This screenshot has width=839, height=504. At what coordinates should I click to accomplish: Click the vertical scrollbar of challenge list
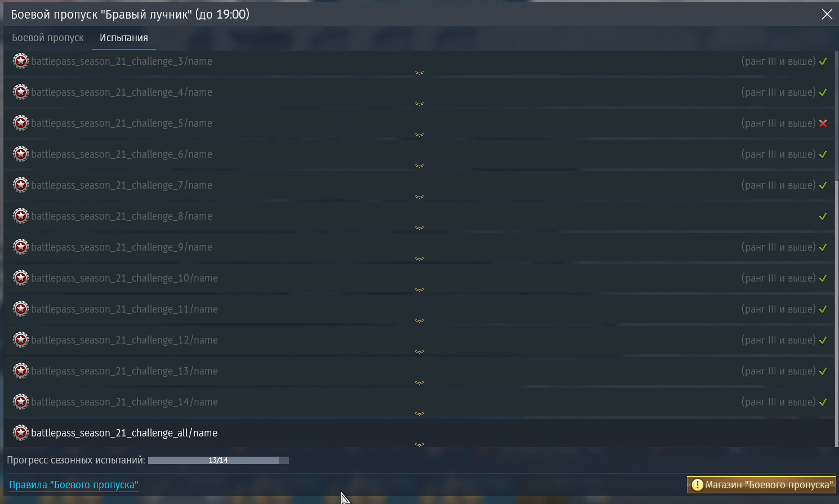point(837,314)
